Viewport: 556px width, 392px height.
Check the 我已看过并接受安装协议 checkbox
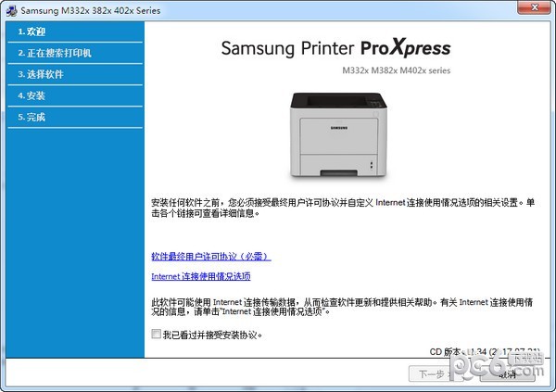(x=156, y=334)
